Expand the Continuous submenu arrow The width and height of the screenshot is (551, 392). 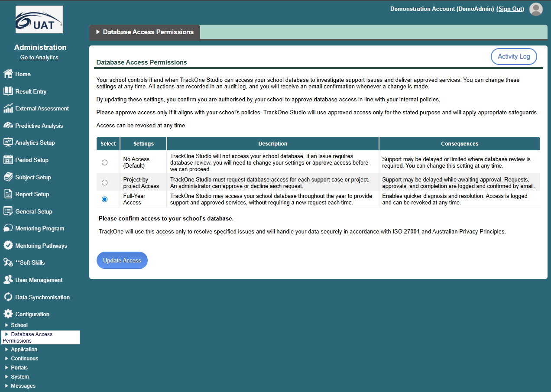coord(6,359)
